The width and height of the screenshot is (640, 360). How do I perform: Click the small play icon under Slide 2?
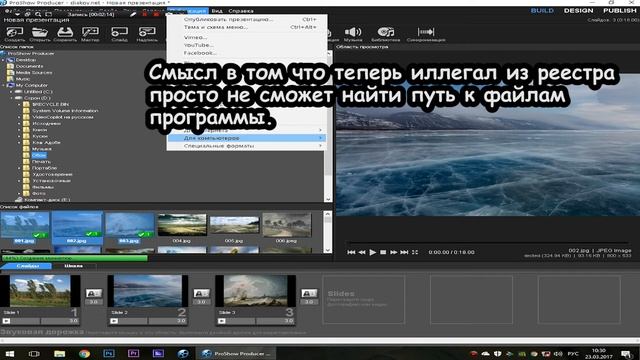pos(114,321)
